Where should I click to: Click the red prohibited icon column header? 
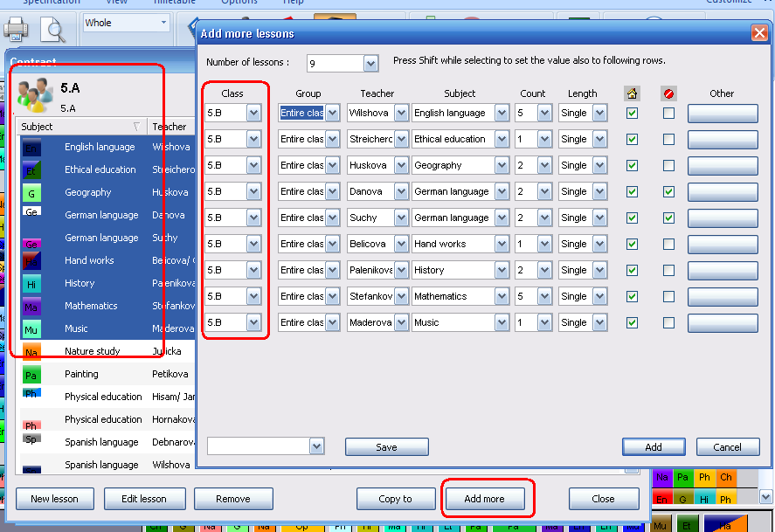click(x=668, y=93)
